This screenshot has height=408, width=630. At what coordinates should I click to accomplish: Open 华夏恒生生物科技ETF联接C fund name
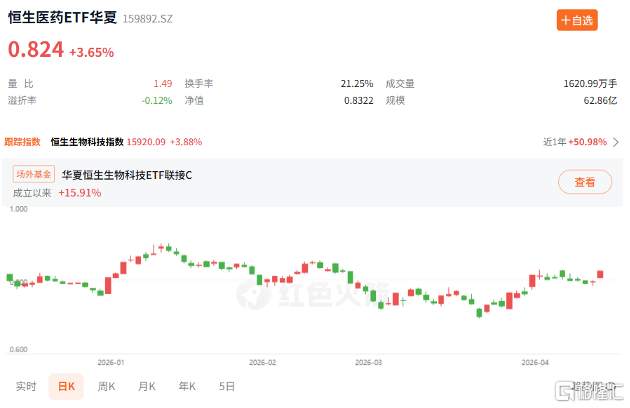click(x=127, y=175)
